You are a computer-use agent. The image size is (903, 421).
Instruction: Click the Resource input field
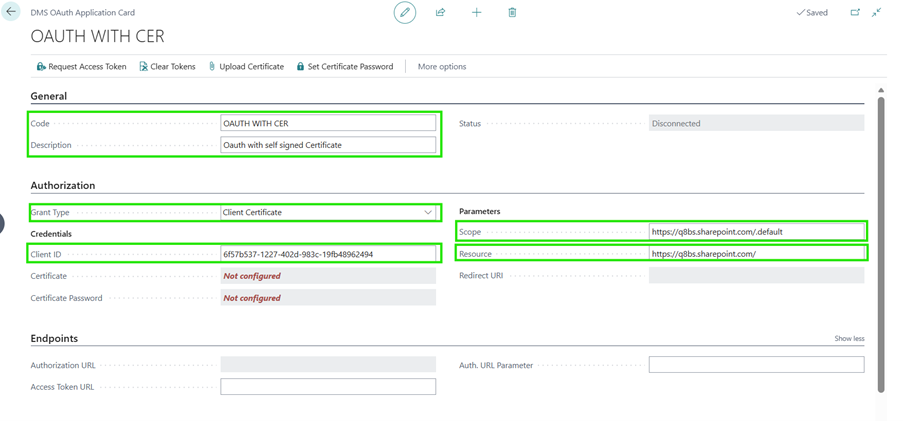[756, 254]
